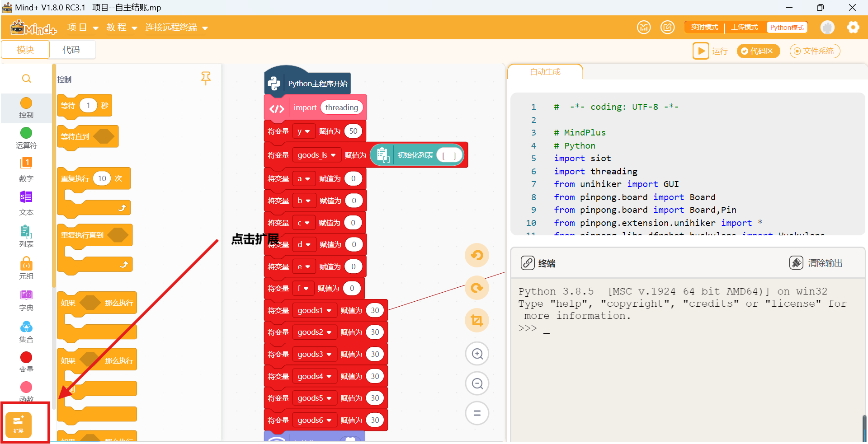Select the 文本 category

click(26, 203)
